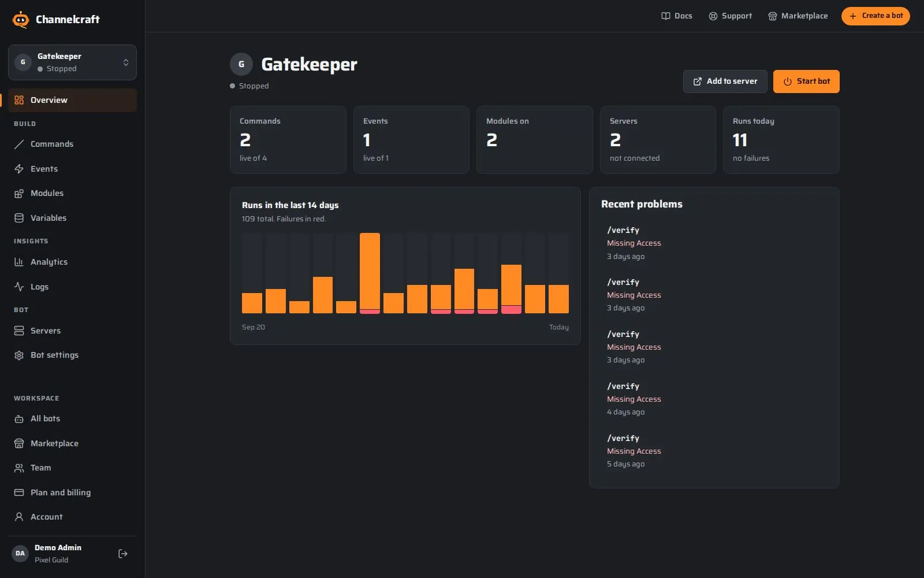Click today's bar above the Today label
This screenshot has width=924, height=578.
pos(558,299)
